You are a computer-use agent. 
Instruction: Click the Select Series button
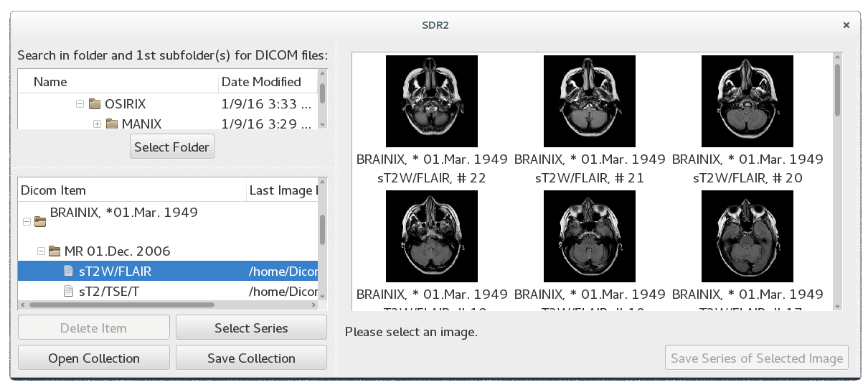[251, 328]
